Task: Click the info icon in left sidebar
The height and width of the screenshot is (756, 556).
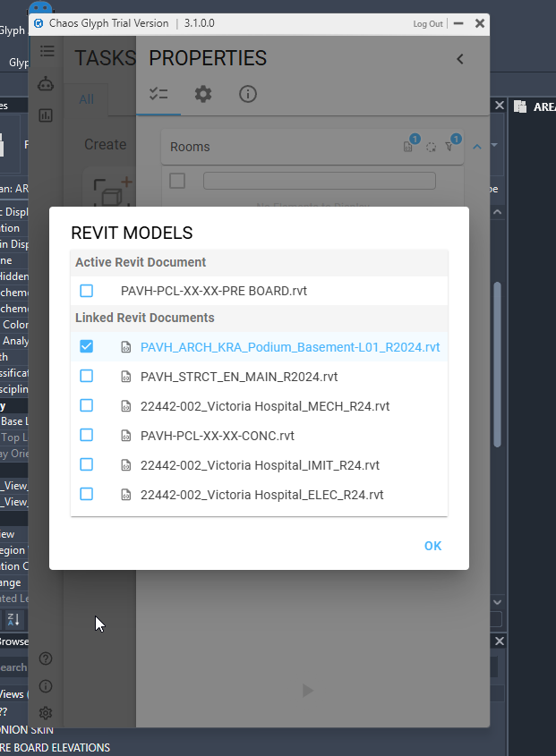Action: [46, 686]
